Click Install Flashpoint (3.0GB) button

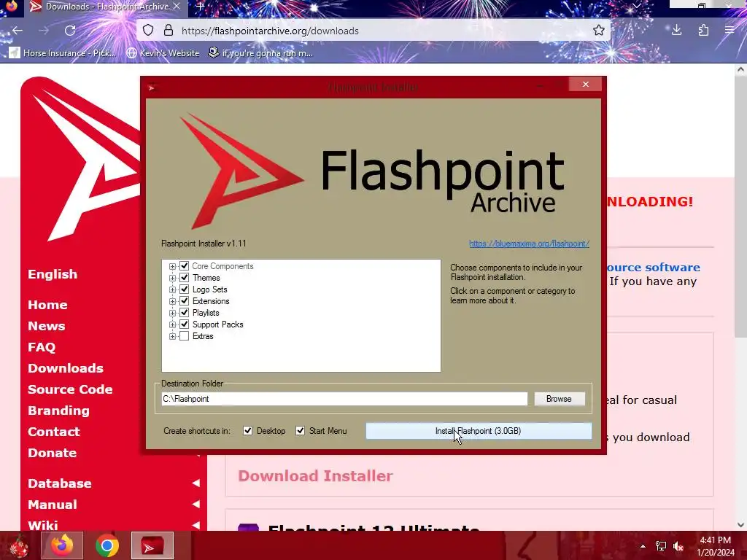[479, 431]
